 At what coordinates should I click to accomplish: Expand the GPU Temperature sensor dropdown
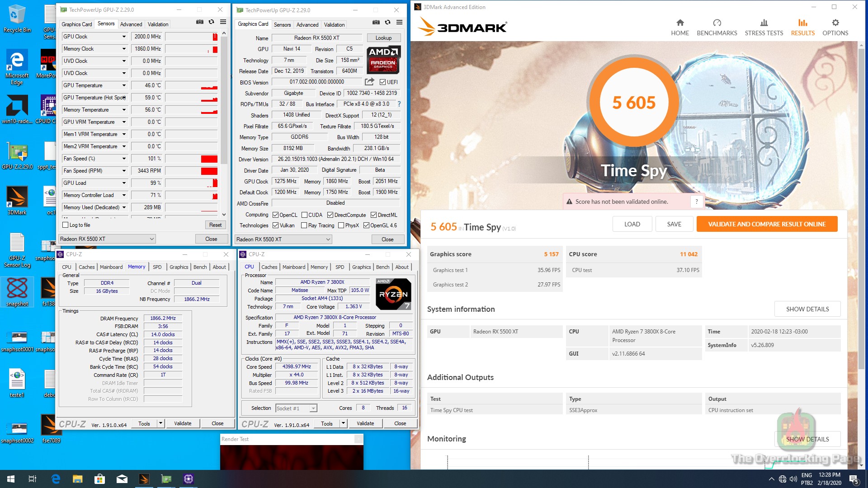pos(124,85)
